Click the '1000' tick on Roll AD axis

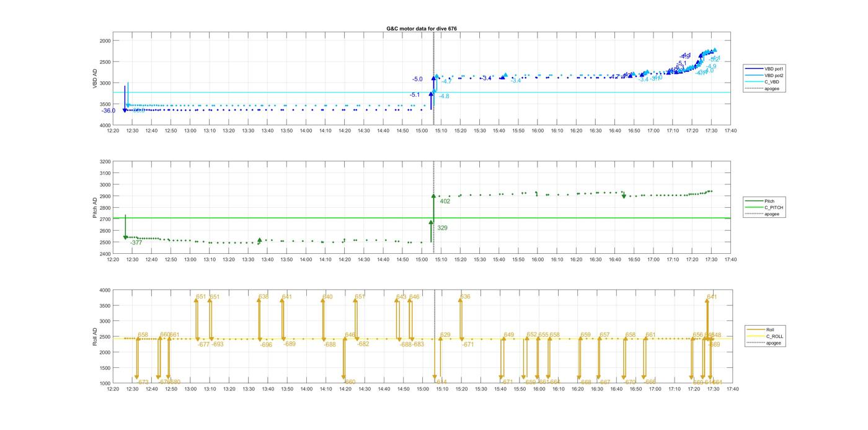105,383
